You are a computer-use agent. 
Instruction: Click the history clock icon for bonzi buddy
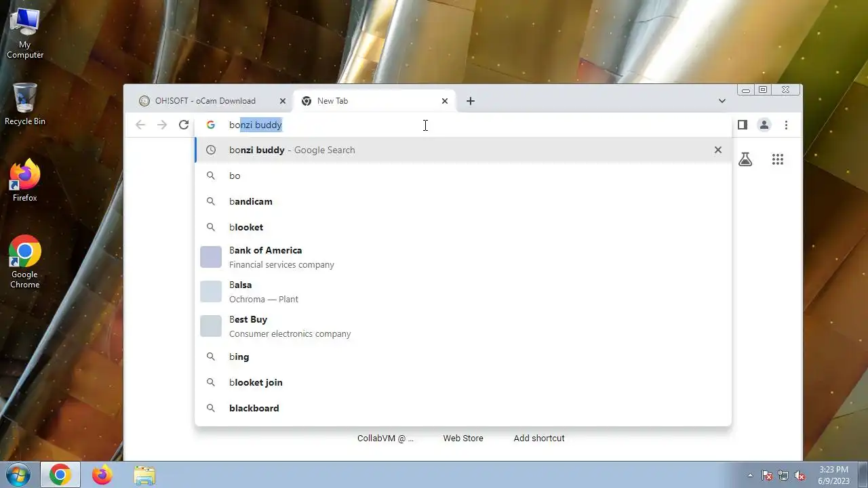click(x=211, y=150)
